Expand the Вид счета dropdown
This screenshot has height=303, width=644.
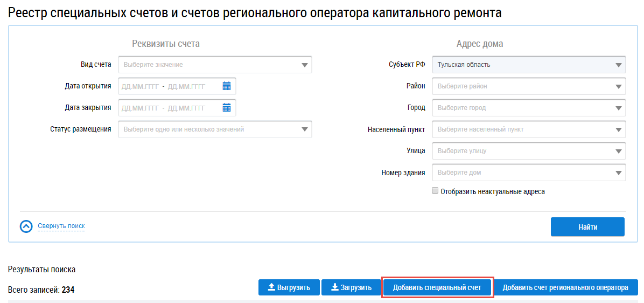point(215,65)
